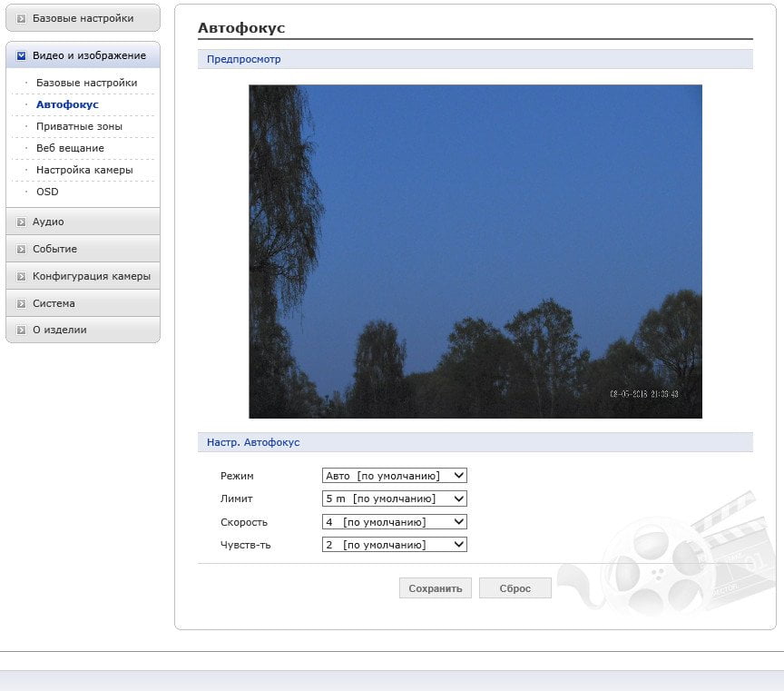Click arrow icon next to Конфигурация камеры
Viewport: 784px width, 691px height.
21,276
